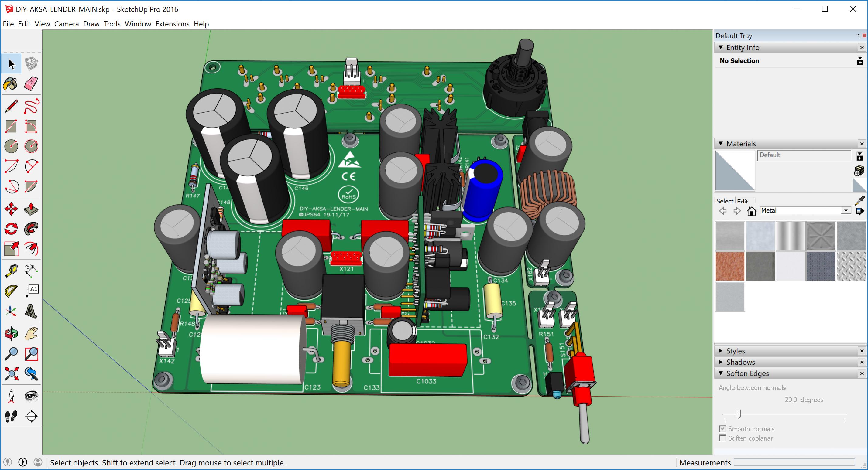Click the status bar geolocation icon

(7, 462)
